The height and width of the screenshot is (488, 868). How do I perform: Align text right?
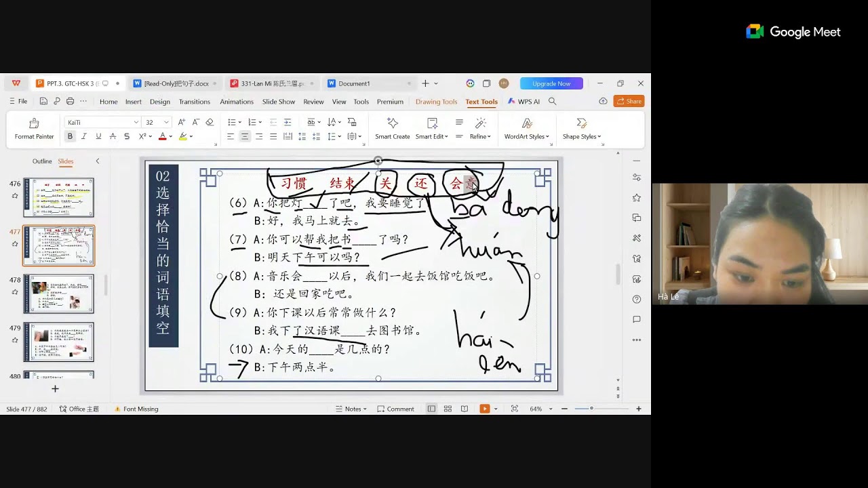point(259,136)
